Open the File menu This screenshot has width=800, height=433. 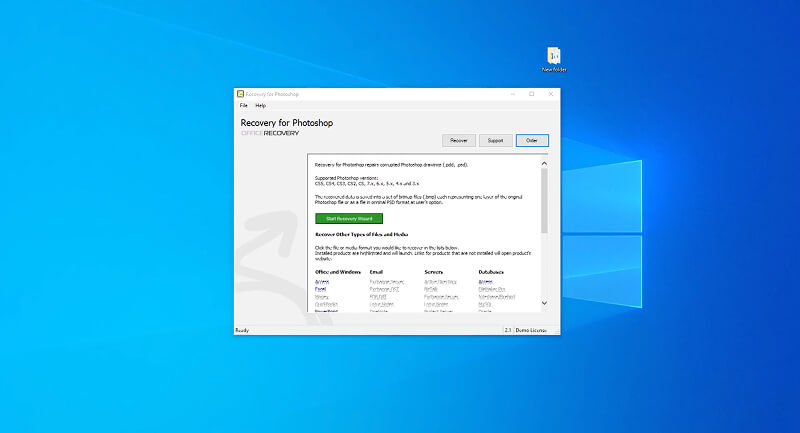(x=243, y=105)
